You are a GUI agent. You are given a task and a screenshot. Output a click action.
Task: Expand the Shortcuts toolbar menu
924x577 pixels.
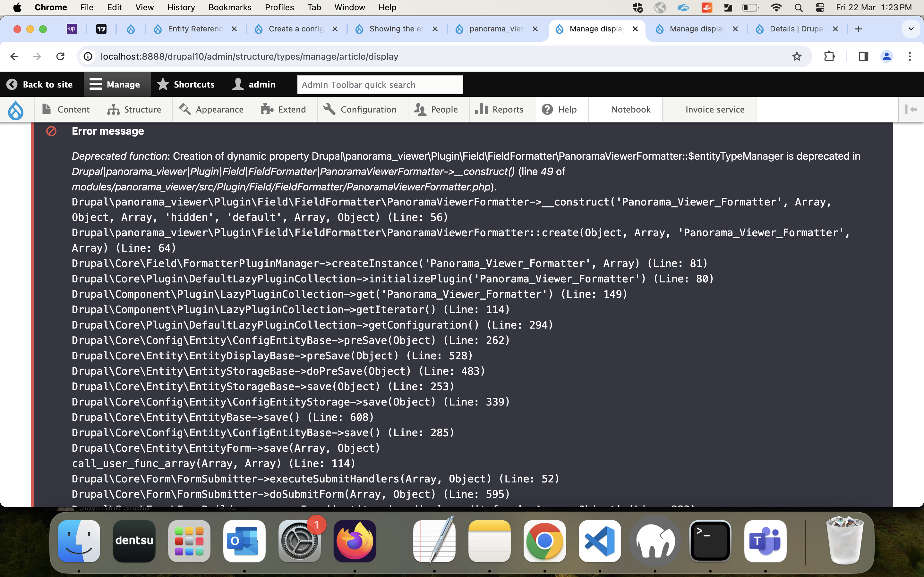186,84
